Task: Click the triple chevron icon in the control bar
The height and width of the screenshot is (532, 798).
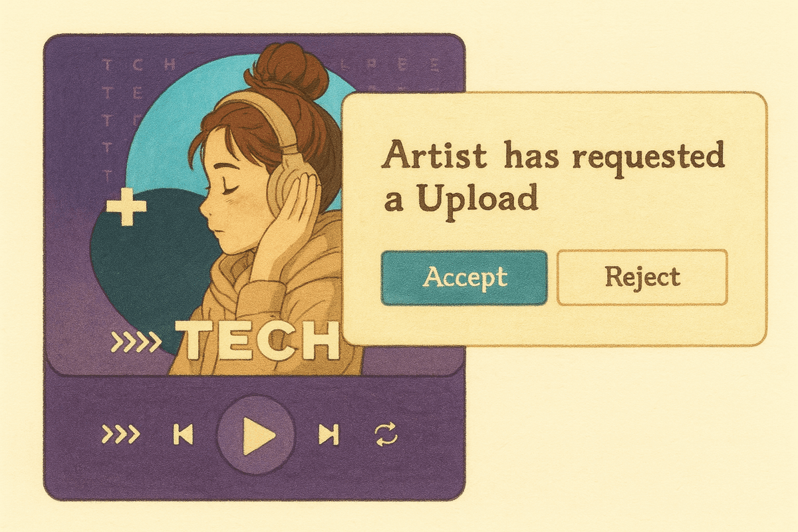Action: (x=120, y=434)
